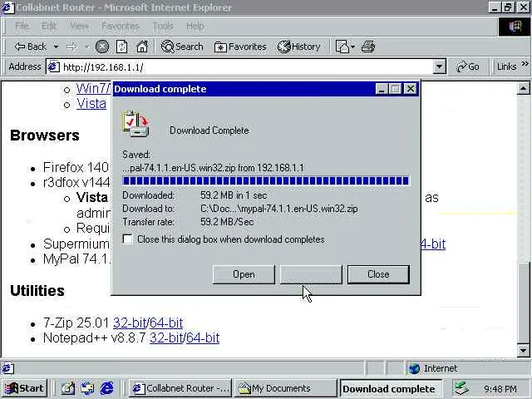Expand the address bar dropdown

click(x=440, y=66)
